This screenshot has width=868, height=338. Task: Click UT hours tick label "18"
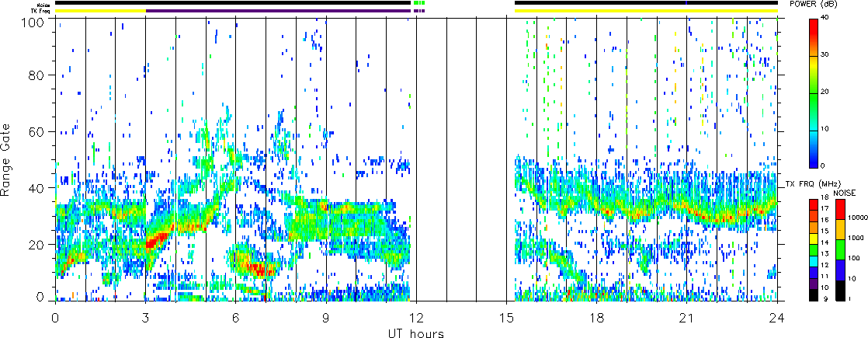(597, 318)
